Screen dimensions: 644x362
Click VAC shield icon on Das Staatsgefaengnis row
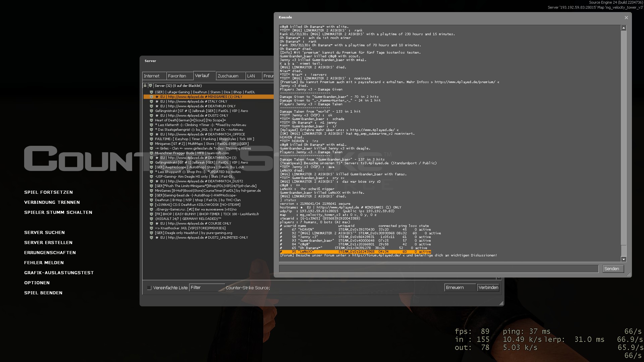pyautogui.click(x=151, y=129)
